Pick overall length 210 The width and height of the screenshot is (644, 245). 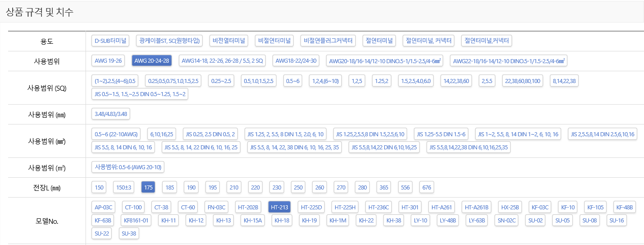pyautogui.click(x=234, y=187)
